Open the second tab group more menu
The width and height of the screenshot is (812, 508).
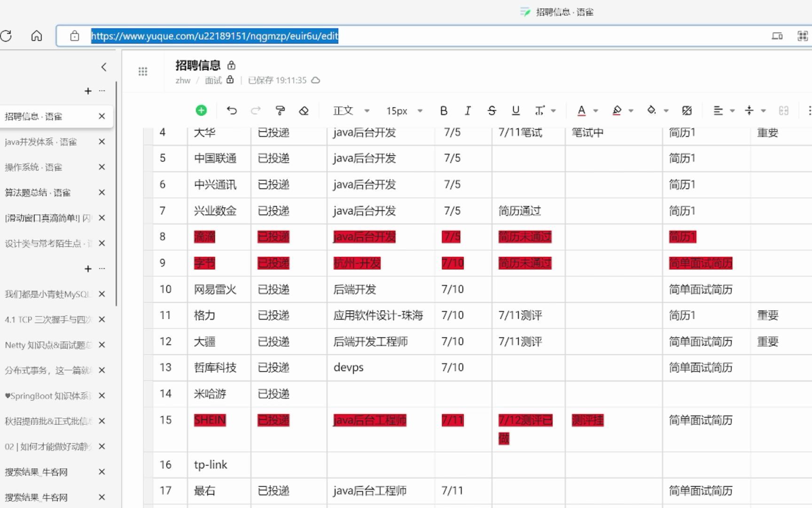tap(102, 269)
